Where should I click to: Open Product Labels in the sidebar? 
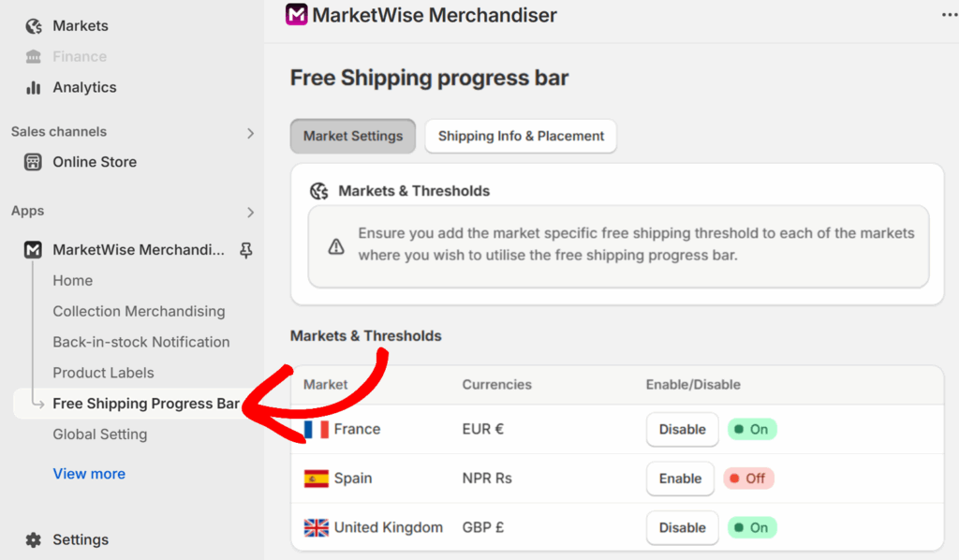[x=103, y=373]
